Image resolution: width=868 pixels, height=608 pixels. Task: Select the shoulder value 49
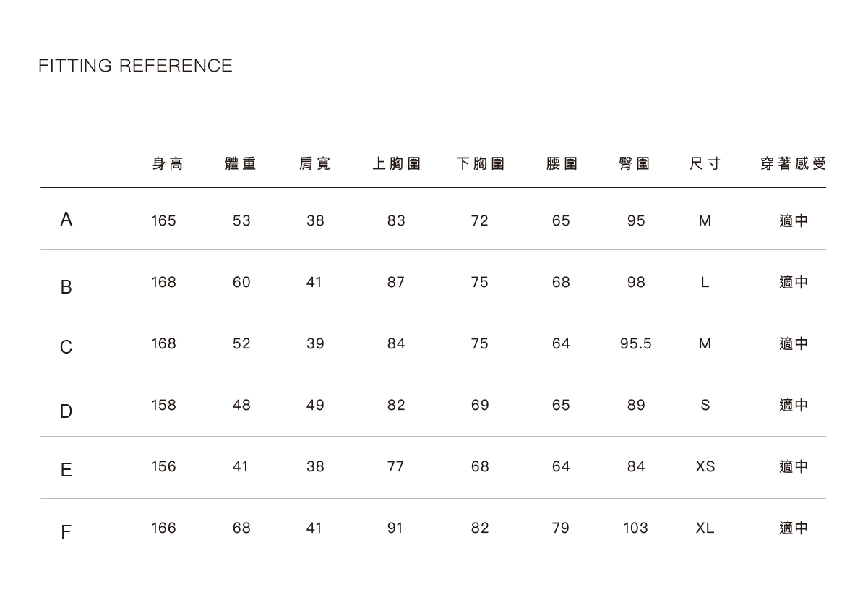click(x=315, y=406)
